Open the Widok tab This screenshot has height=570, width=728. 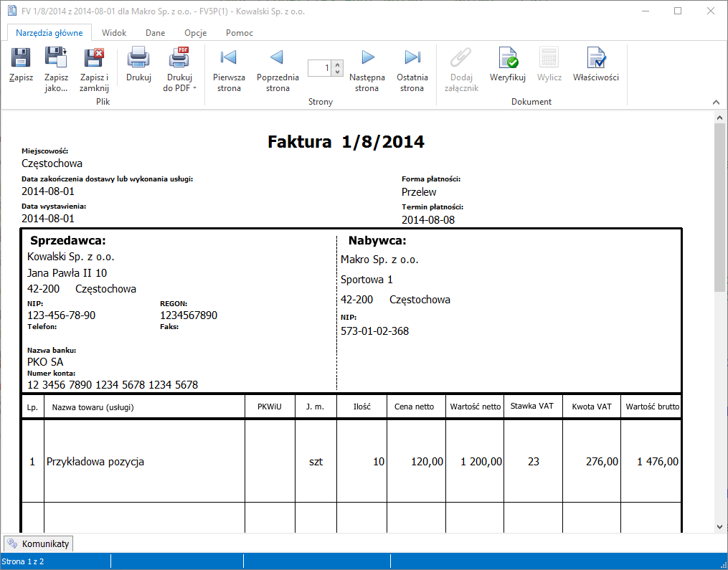pos(114,33)
